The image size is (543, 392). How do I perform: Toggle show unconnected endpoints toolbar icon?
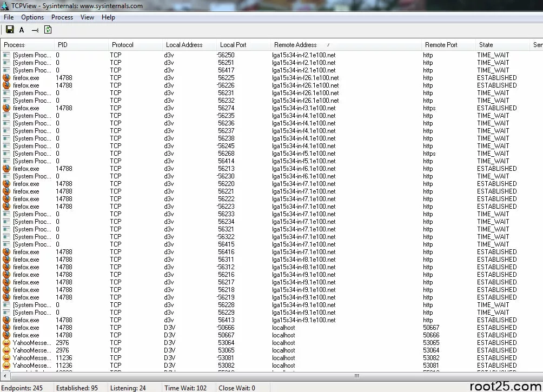coord(35,30)
